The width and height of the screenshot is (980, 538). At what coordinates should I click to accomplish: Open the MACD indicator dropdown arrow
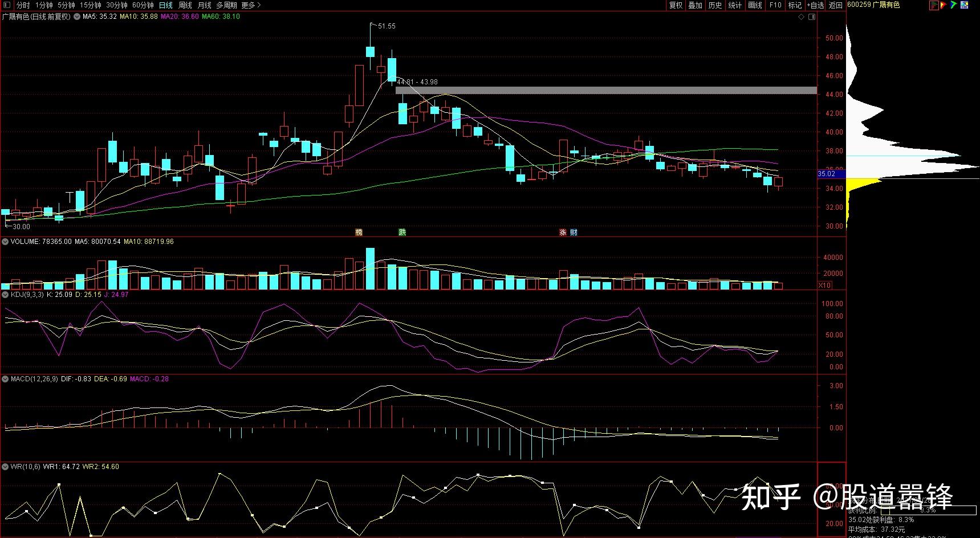(5, 378)
